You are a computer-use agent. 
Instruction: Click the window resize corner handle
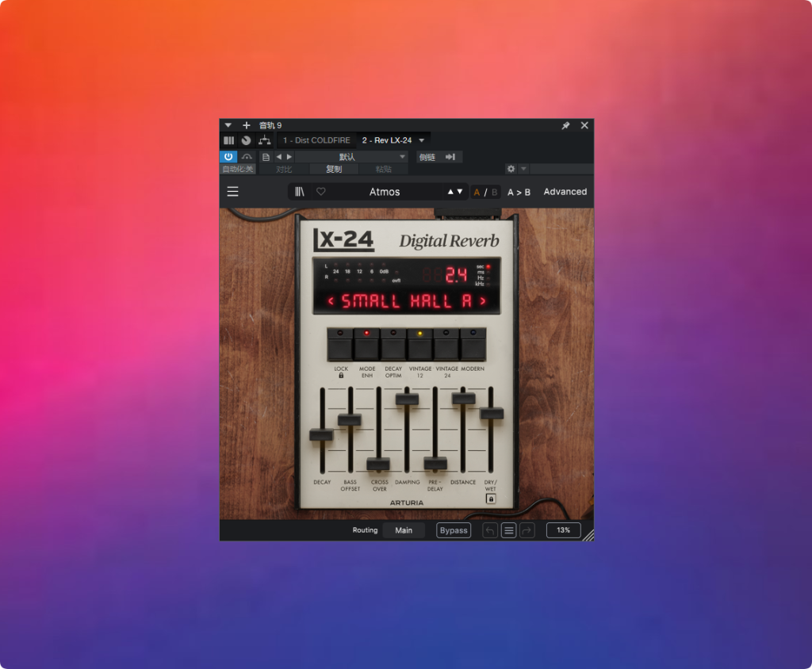click(588, 535)
